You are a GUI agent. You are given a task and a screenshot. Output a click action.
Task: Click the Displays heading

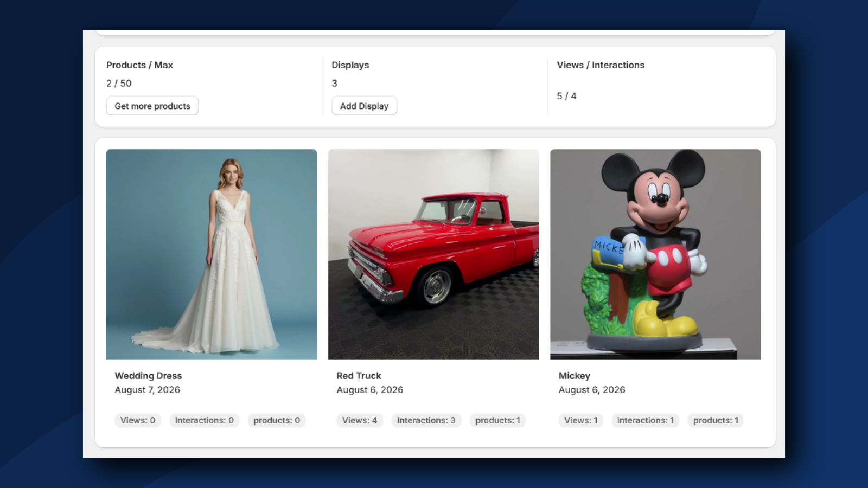tap(350, 65)
